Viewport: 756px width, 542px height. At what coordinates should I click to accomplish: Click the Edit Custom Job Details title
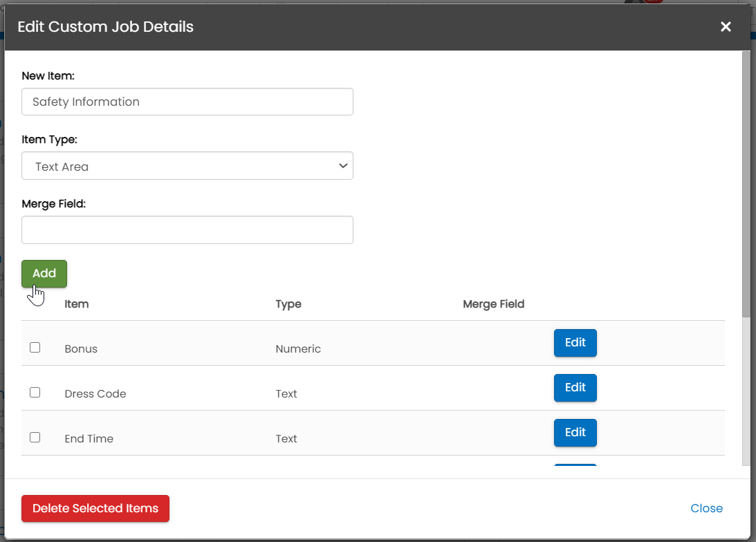click(x=105, y=27)
